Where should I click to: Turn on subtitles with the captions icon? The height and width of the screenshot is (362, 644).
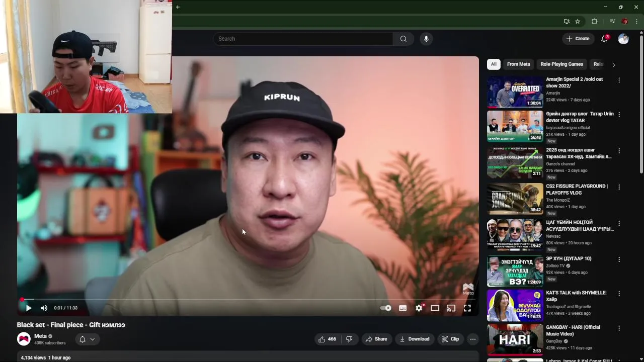click(403, 308)
